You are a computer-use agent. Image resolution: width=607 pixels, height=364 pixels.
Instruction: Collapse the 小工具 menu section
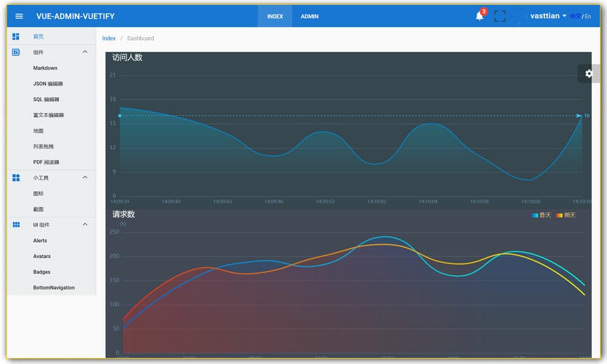click(84, 177)
